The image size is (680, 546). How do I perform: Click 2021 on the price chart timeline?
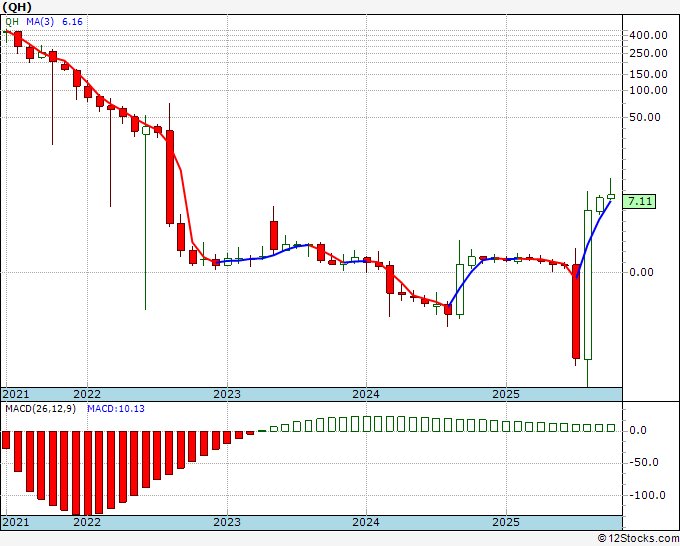coord(16,394)
